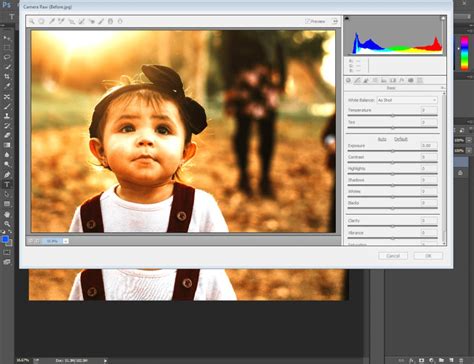Screen dimensions: 474x364
Task: Select the Eraser tool in Photoshop toolbar
Action: (x=7, y=135)
